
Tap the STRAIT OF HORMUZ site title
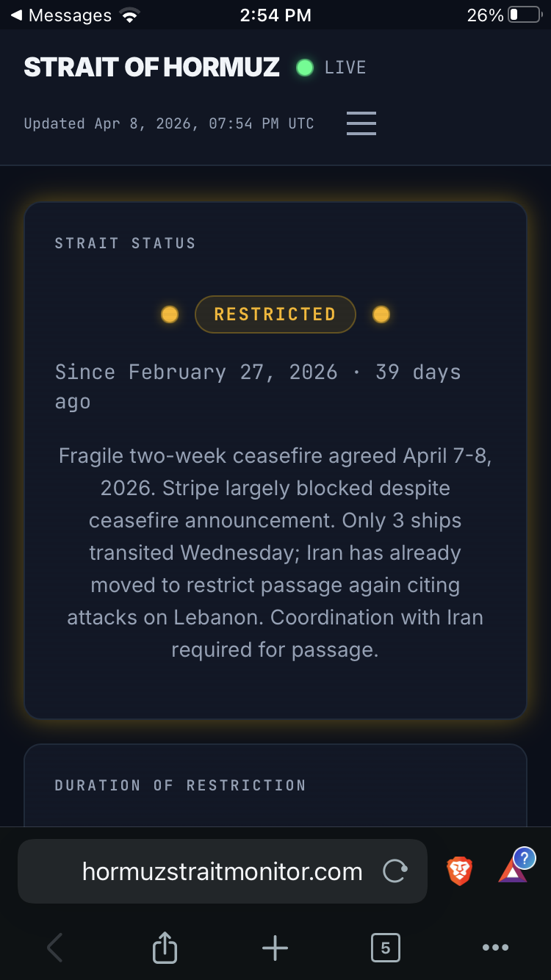(x=151, y=68)
